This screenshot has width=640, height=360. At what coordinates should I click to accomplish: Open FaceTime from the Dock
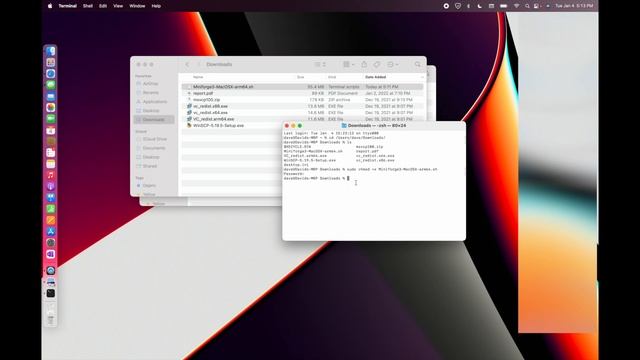point(51,119)
